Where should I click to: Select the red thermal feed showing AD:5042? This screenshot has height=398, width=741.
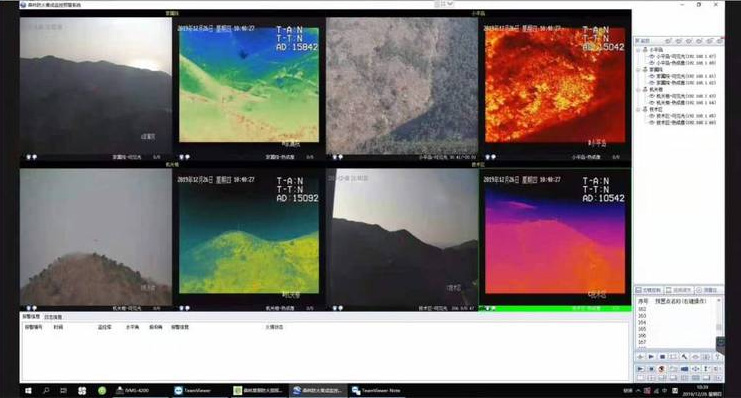tap(555, 84)
